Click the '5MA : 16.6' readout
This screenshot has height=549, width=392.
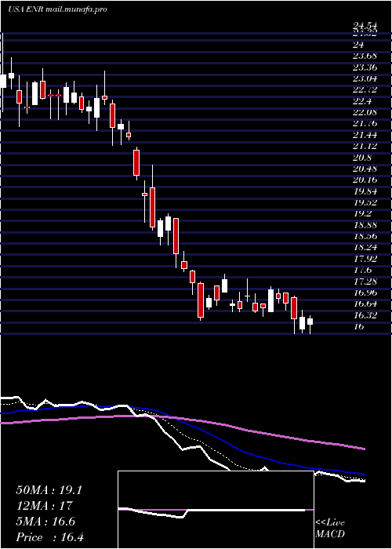tap(45, 522)
